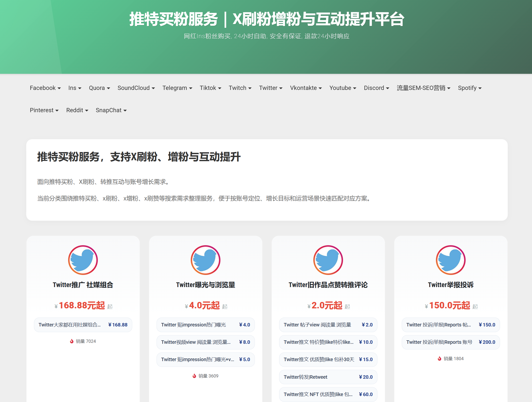
Task: Click the Twitter曝光与浏览量 card heading
Action: pos(205,285)
